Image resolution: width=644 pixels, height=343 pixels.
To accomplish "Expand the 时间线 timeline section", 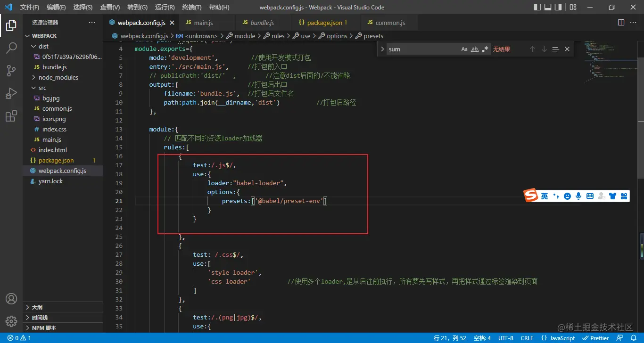I will [x=63, y=318].
